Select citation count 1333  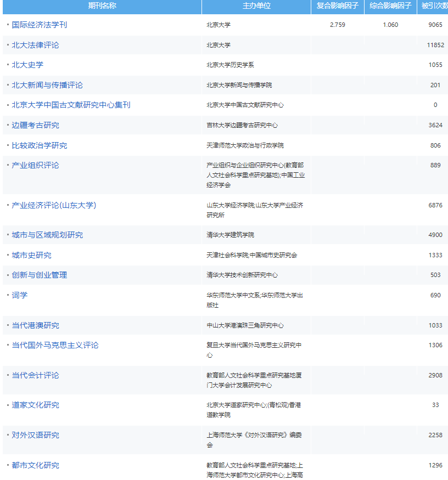[x=435, y=255]
